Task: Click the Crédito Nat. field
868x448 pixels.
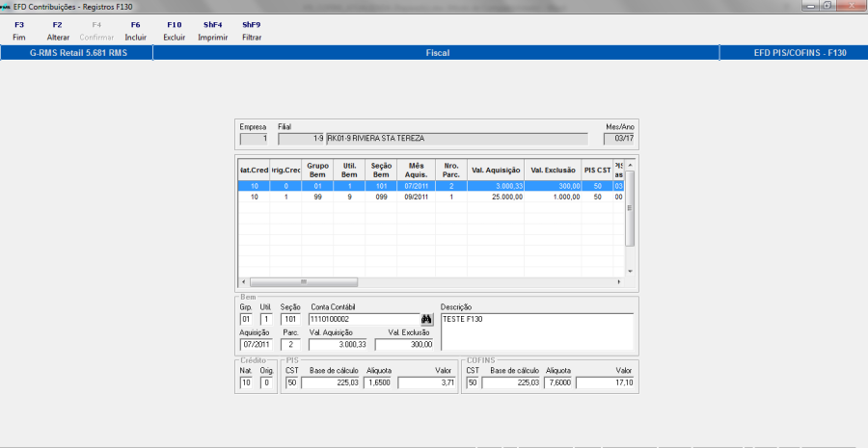Action: point(246,382)
